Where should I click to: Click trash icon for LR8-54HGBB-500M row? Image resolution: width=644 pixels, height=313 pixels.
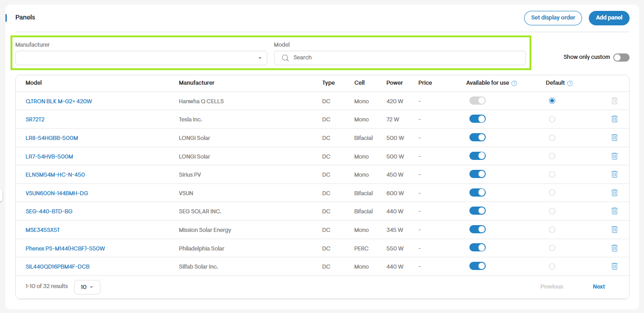coord(614,138)
